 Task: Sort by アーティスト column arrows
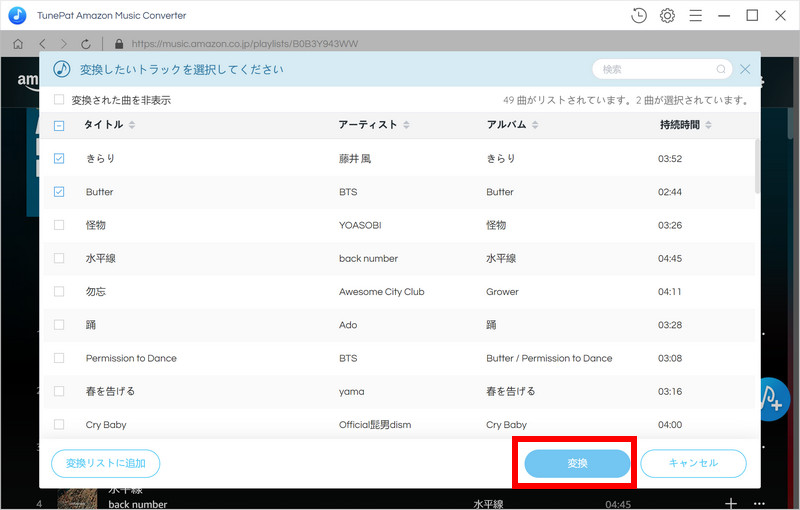coord(406,125)
